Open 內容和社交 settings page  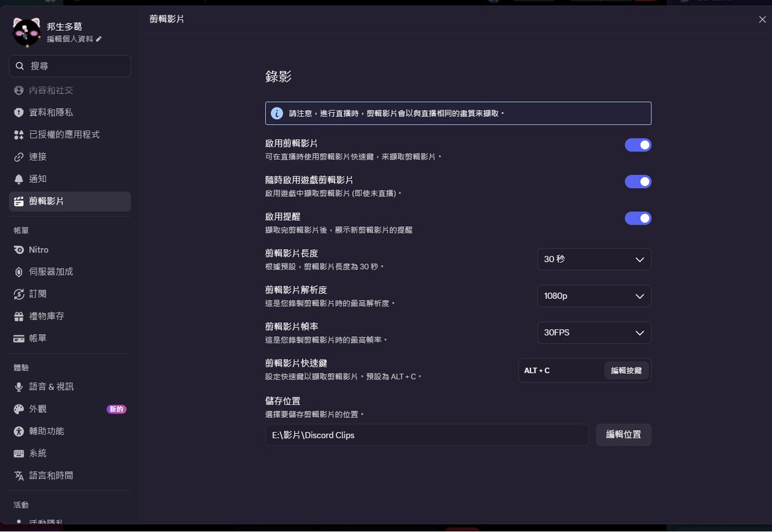(70, 91)
